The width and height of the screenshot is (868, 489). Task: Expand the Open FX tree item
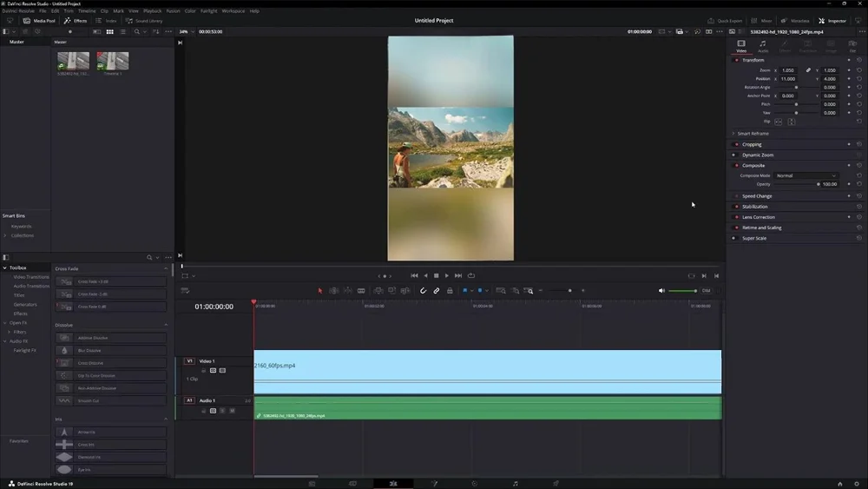(5, 323)
